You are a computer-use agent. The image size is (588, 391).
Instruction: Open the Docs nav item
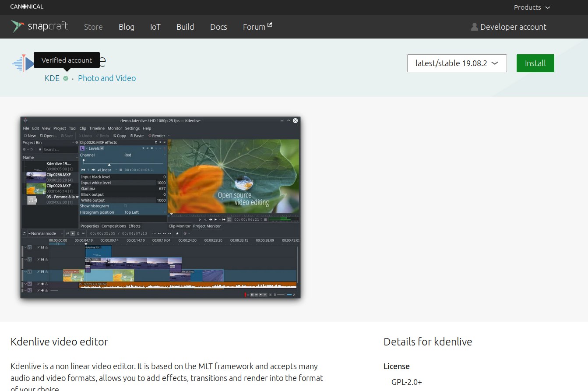(x=218, y=27)
